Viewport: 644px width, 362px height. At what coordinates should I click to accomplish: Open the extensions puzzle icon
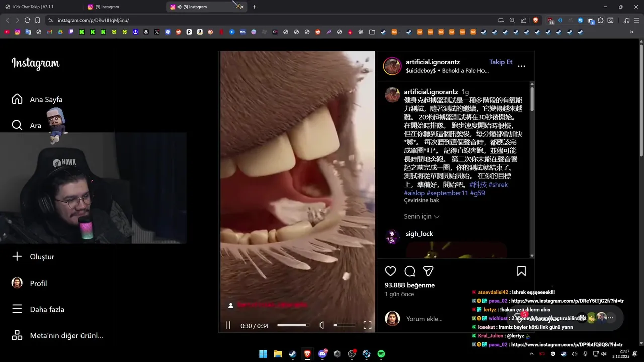[x=601, y=20]
